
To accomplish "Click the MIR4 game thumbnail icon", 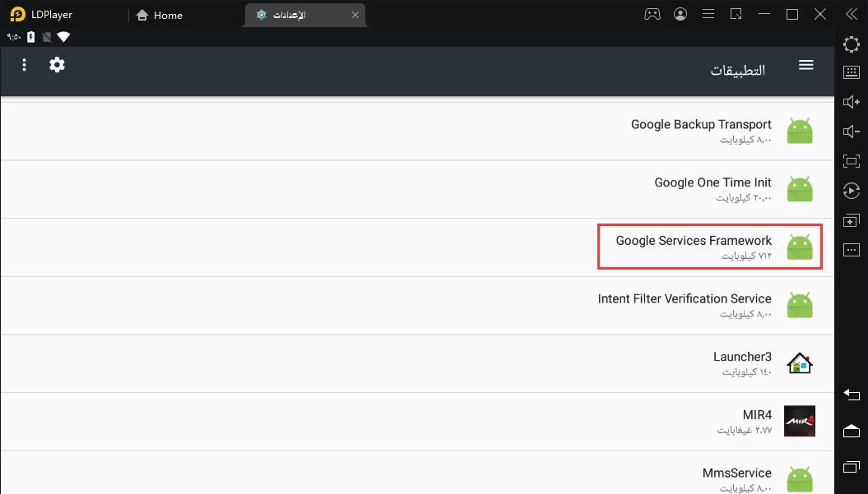I will 800,422.
